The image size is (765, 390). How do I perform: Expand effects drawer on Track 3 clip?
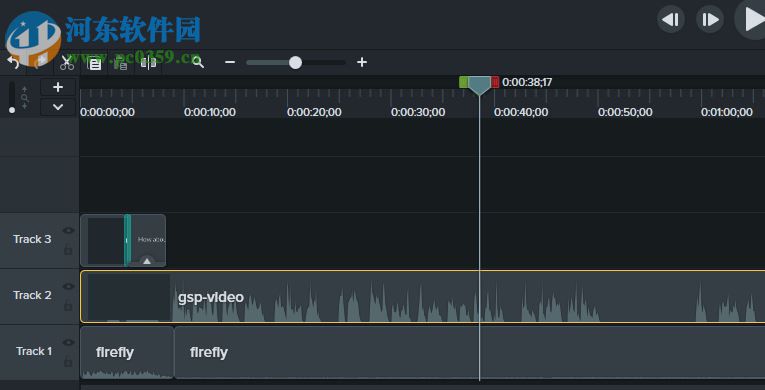click(x=147, y=261)
